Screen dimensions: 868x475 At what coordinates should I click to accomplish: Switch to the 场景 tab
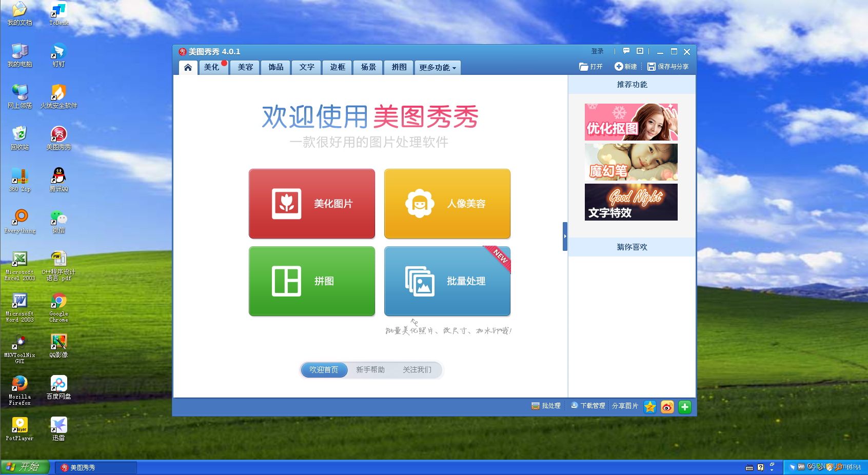pos(368,67)
